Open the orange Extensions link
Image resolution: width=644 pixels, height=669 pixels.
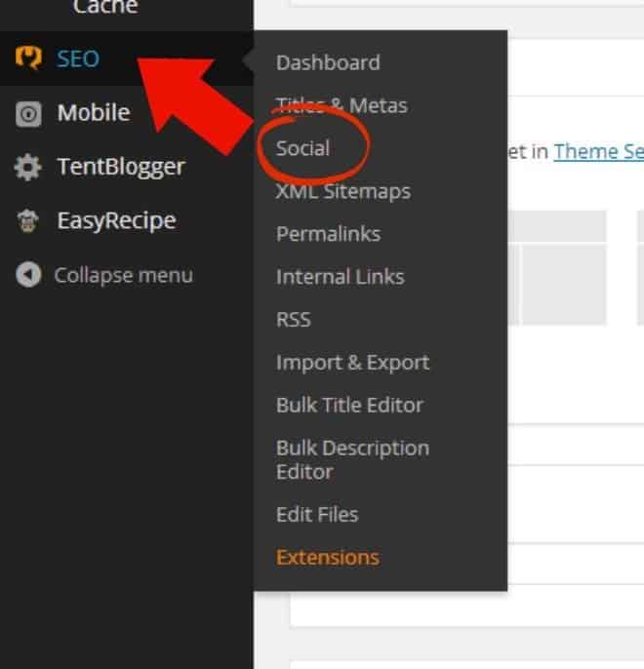point(328,557)
